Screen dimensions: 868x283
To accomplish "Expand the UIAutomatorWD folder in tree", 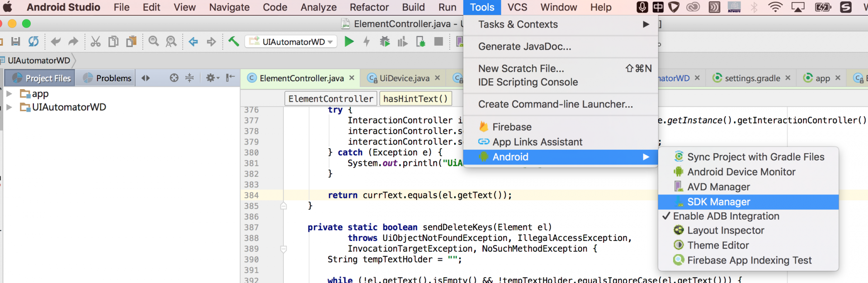I will (9, 107).
